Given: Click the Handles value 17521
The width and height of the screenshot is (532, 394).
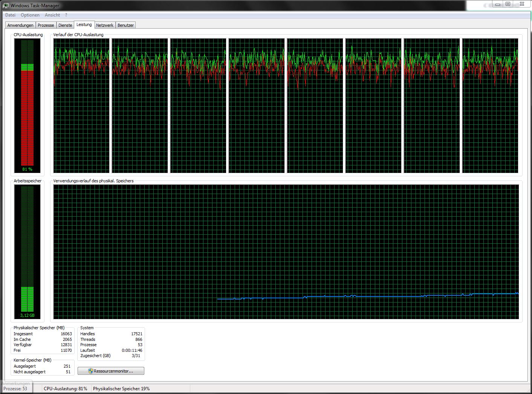Looking at the screenshot, I should [137, 334].
